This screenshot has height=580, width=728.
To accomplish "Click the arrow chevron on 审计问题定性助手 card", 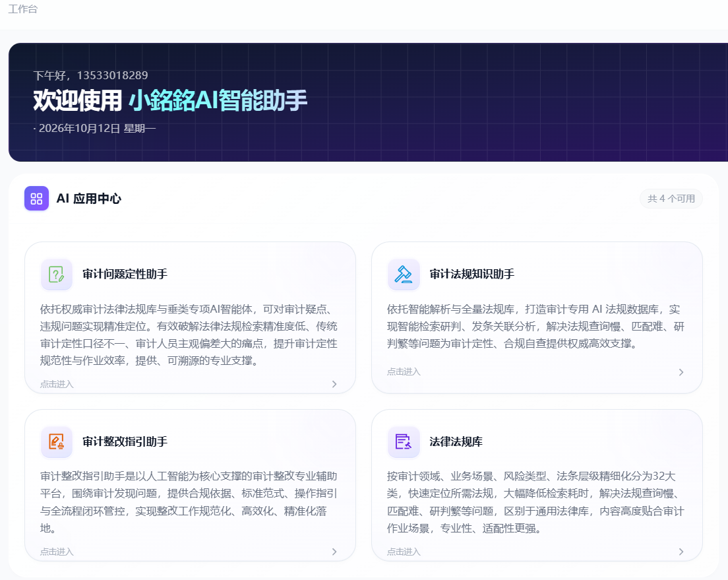I will point(334,384).
